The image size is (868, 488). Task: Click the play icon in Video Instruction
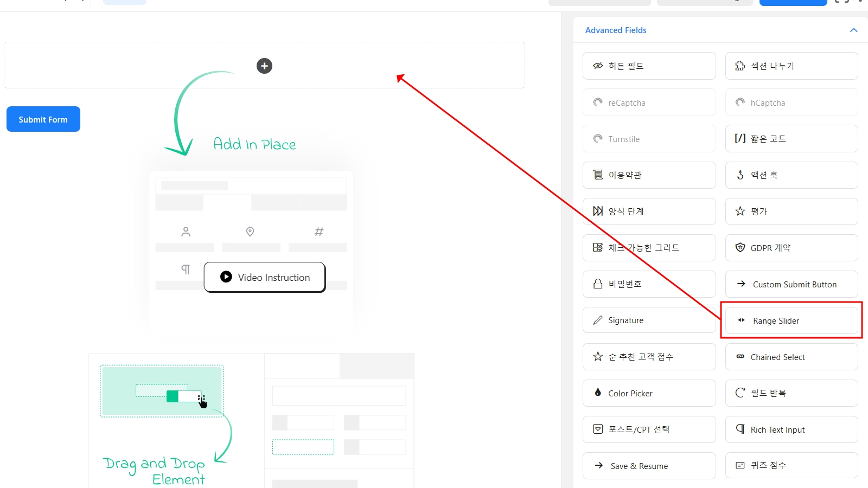pyautogui.click(x=226, y=277)
